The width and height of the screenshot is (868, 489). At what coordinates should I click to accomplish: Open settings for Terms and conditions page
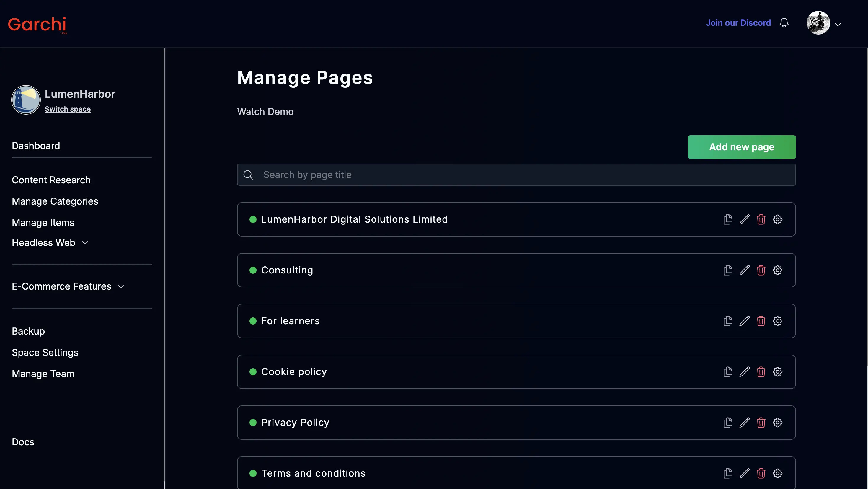pyautogui.click(x=777, y=473)
